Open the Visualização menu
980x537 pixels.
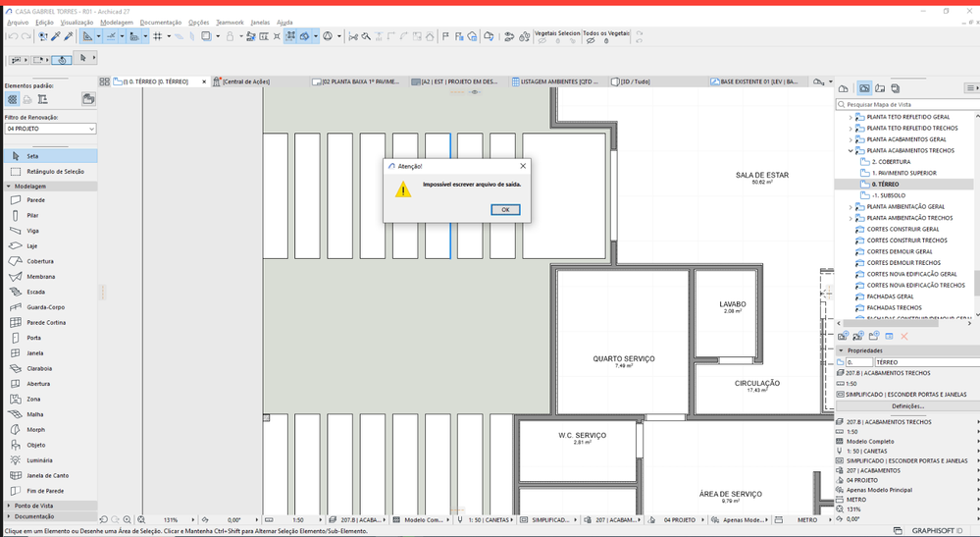tap(77, 23)
